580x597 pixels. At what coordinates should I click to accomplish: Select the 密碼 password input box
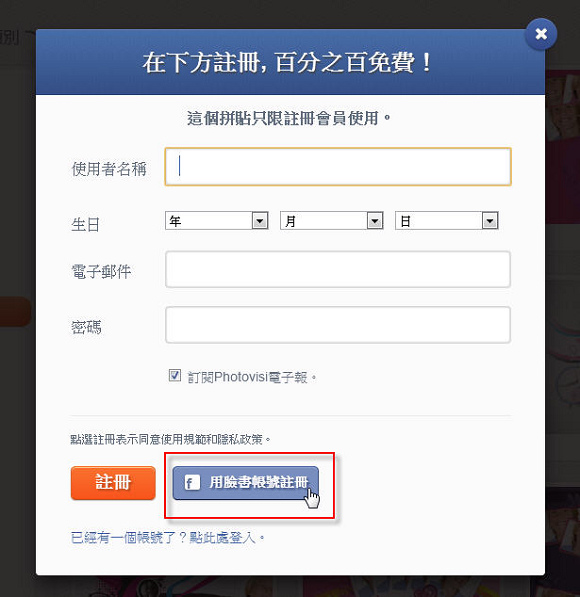[x=338, y=325]
